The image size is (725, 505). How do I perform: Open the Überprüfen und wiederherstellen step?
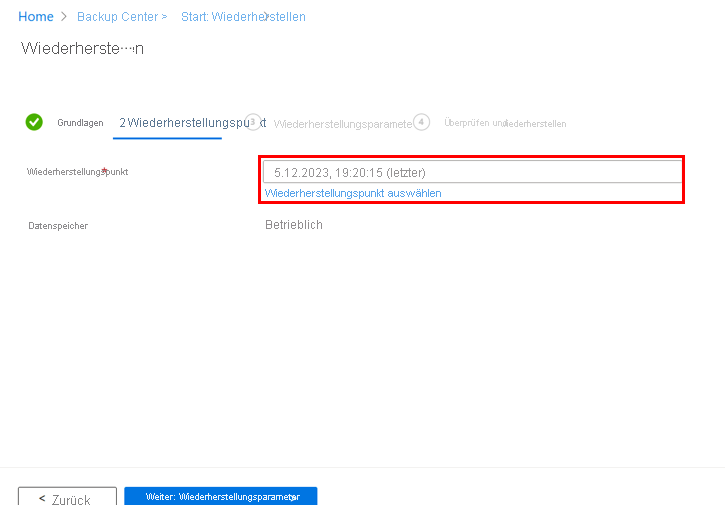[x=505, y=123]
